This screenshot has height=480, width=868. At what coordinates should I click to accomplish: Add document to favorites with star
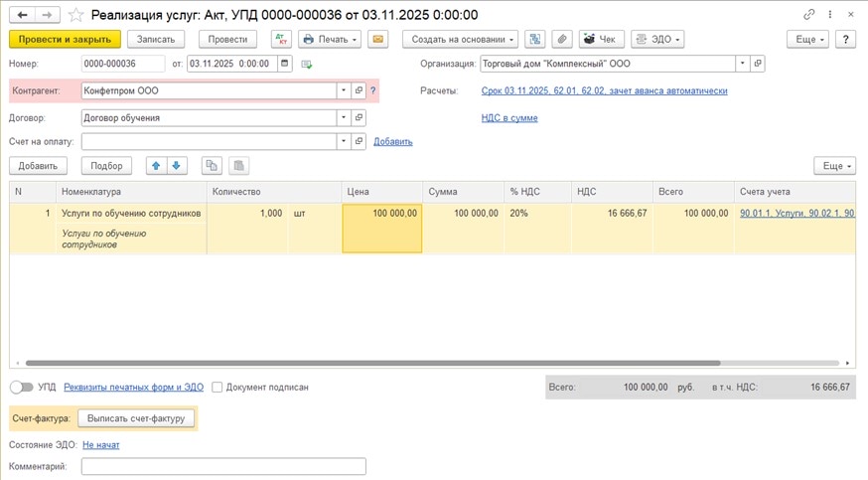tap(76, 15)
